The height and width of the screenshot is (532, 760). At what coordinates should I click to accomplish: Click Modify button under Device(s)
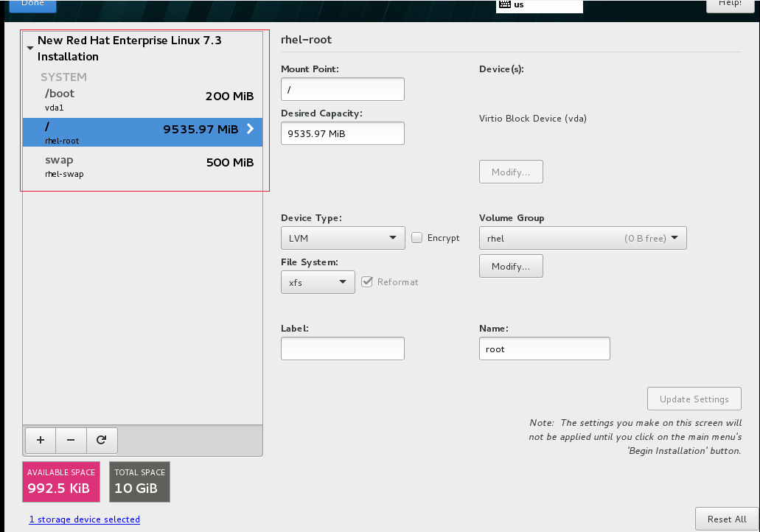[511, 172]
